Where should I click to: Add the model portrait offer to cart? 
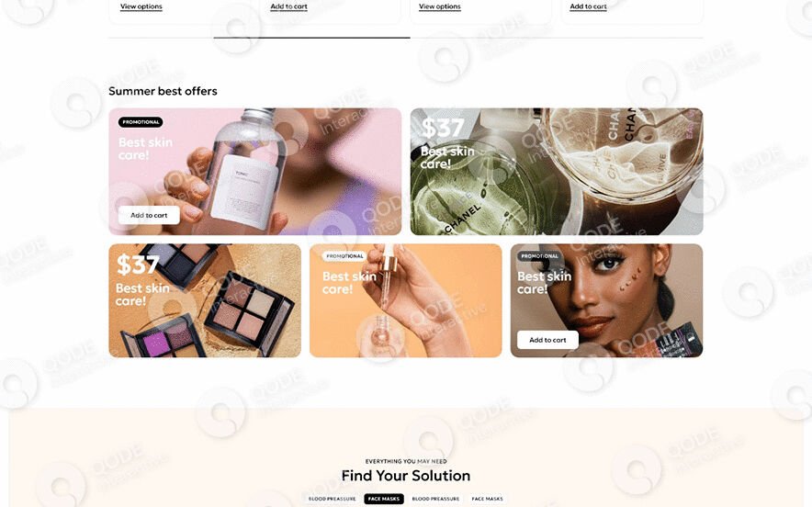547,340
